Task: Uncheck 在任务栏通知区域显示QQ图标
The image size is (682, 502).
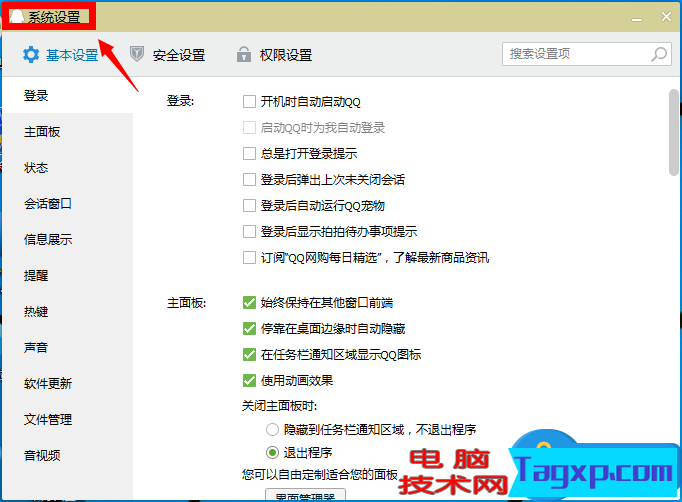Action: pyautogui.click(x=249, y=355)
